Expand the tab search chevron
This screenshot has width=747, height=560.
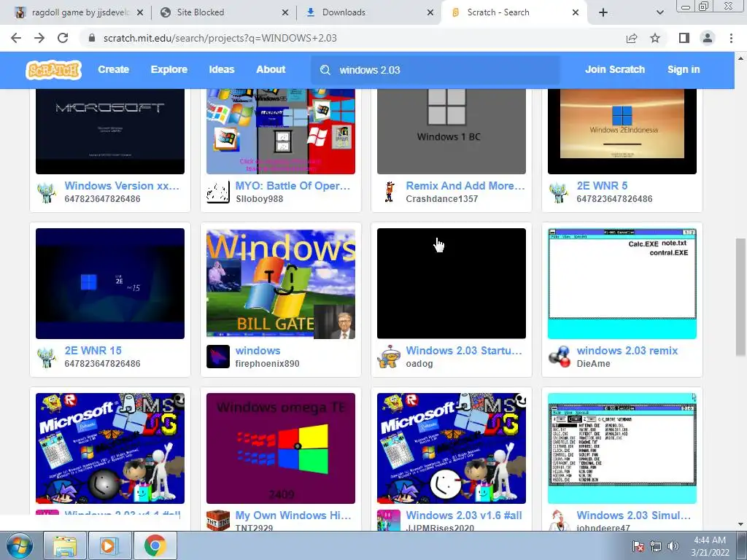coord(659,12)
